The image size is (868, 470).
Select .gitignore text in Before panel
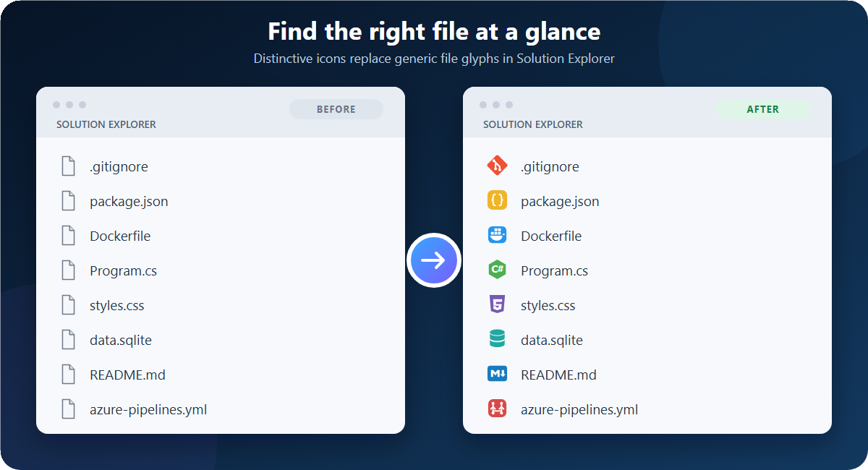click(x=119, y=167)
